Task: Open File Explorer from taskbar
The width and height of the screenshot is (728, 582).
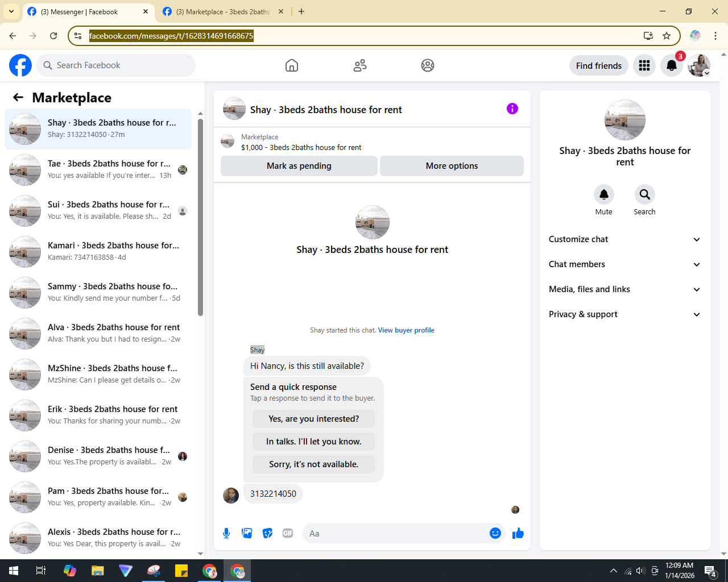Action: [x=98, y=571]
